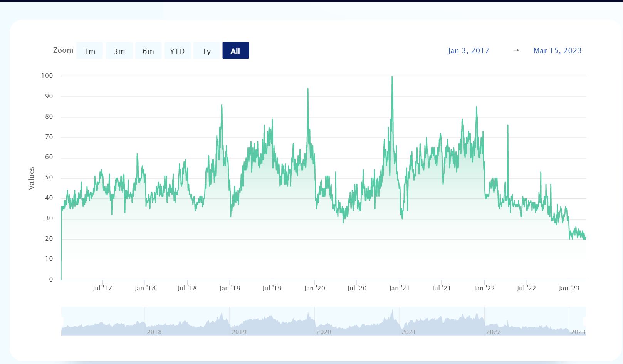The image size is (623, 364).
Task: Edit the Mar 15, 2023 end date field
Action: click(x=557, y=50)
